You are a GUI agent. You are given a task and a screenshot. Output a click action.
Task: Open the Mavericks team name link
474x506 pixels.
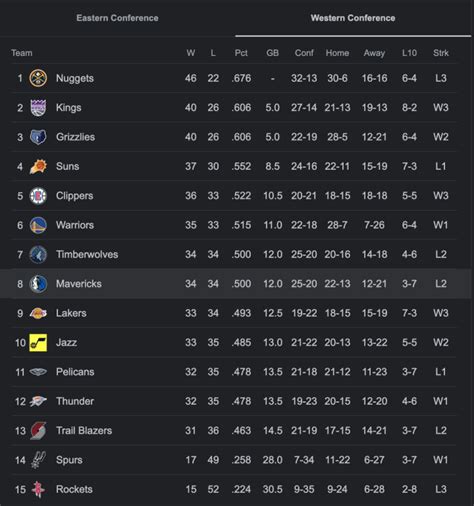coord(79,284)
